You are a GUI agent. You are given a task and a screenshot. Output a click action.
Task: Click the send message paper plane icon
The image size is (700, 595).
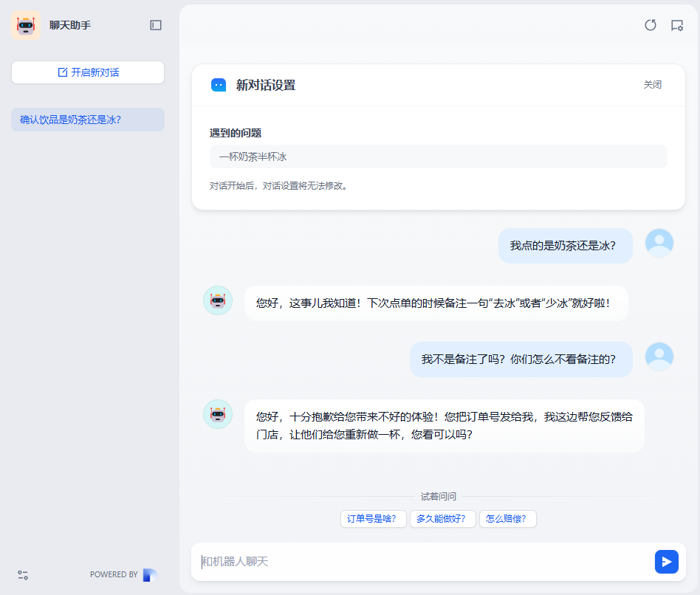(x=666, y=562)
